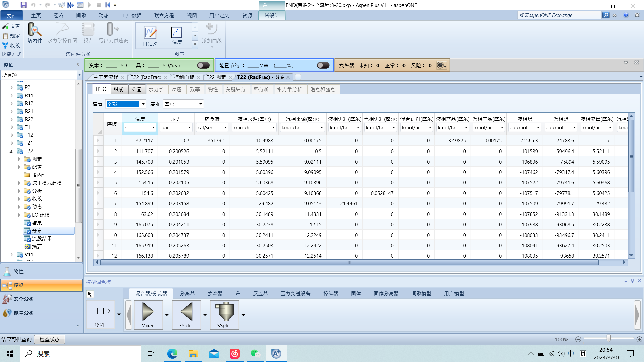Switch to the 经济 ribbon tab
644x362 pixels.
coord(58,15)
